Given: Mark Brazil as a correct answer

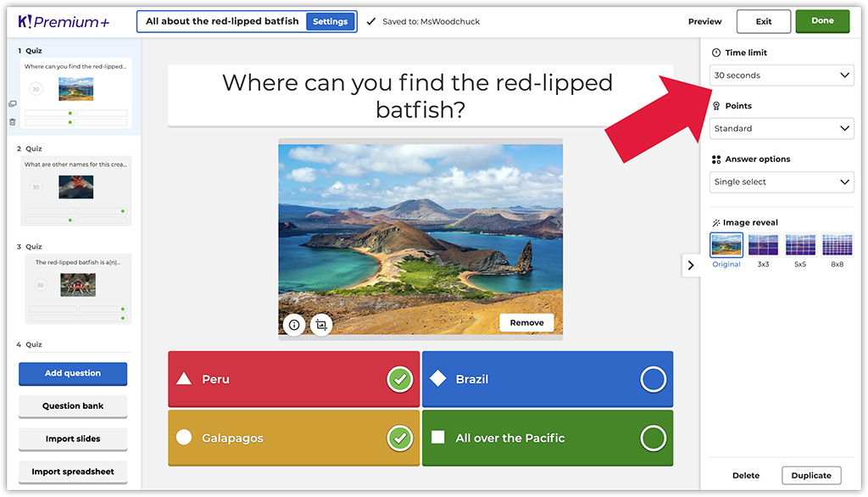Looking at the screenshot, I should pos(653,379).
